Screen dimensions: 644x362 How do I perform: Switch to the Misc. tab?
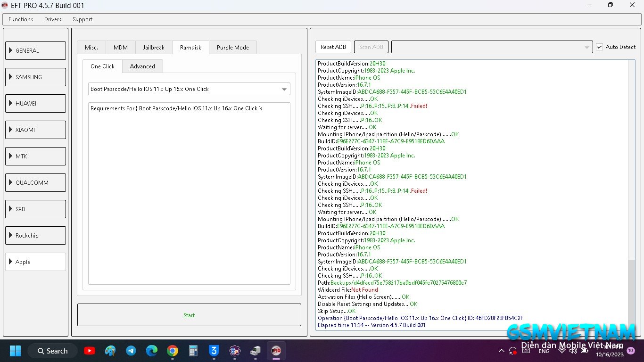[91, 48]
